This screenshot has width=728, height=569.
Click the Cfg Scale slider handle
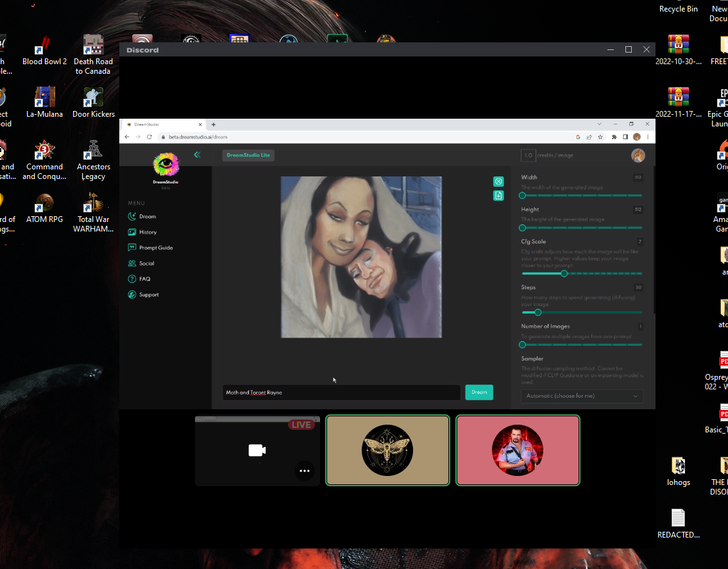(564, 273)
